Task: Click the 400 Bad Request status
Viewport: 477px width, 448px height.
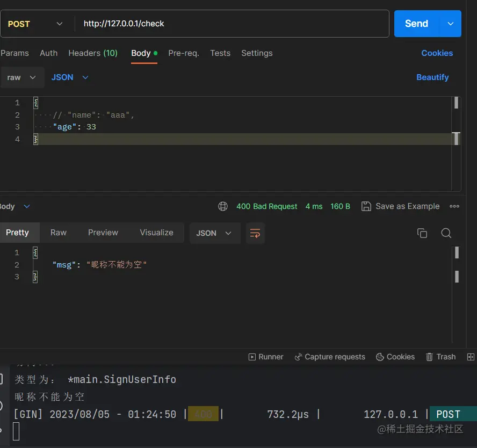Action: tap(266, 206)
